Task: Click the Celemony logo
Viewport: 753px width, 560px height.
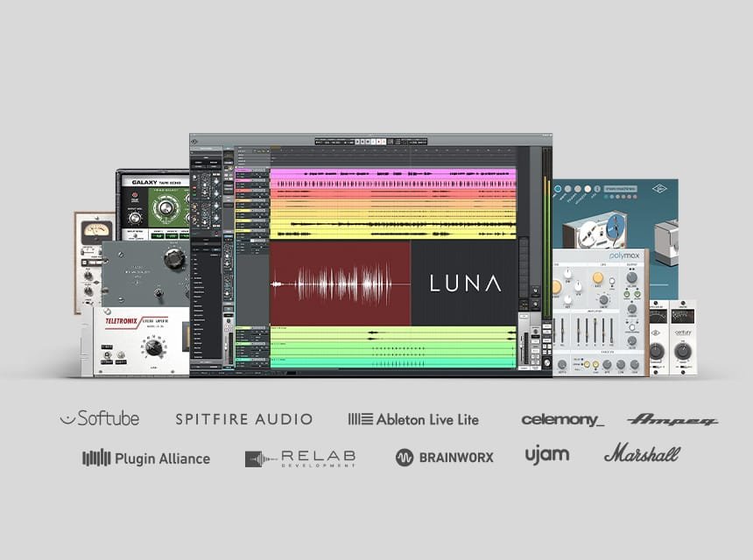Action: [562, 419]
